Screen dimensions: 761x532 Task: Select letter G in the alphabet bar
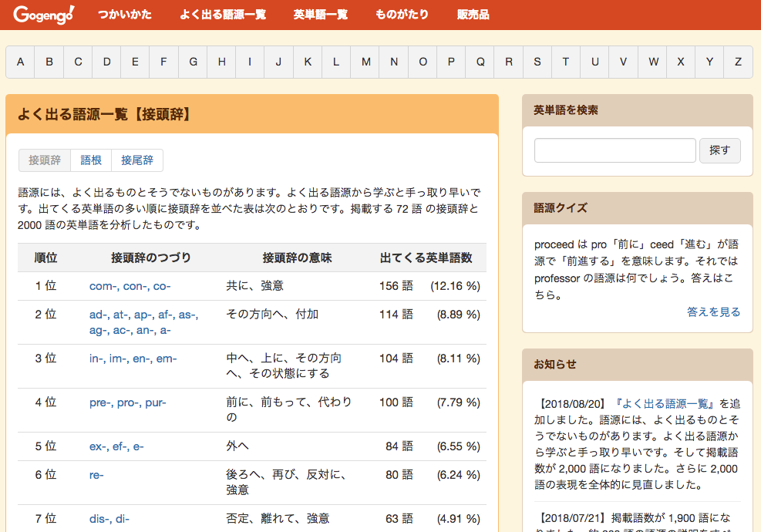click(x=193, y=62)
